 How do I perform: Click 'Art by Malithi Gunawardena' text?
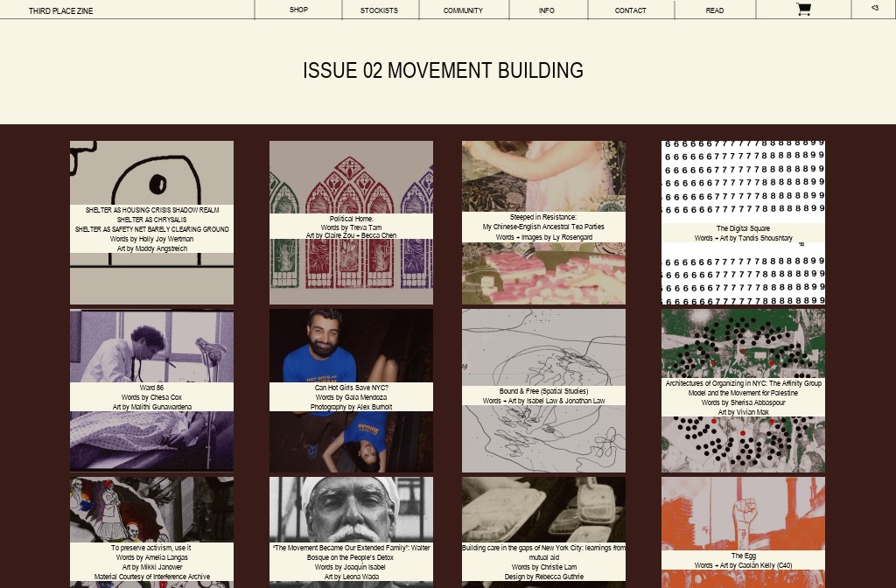point(151,407)
